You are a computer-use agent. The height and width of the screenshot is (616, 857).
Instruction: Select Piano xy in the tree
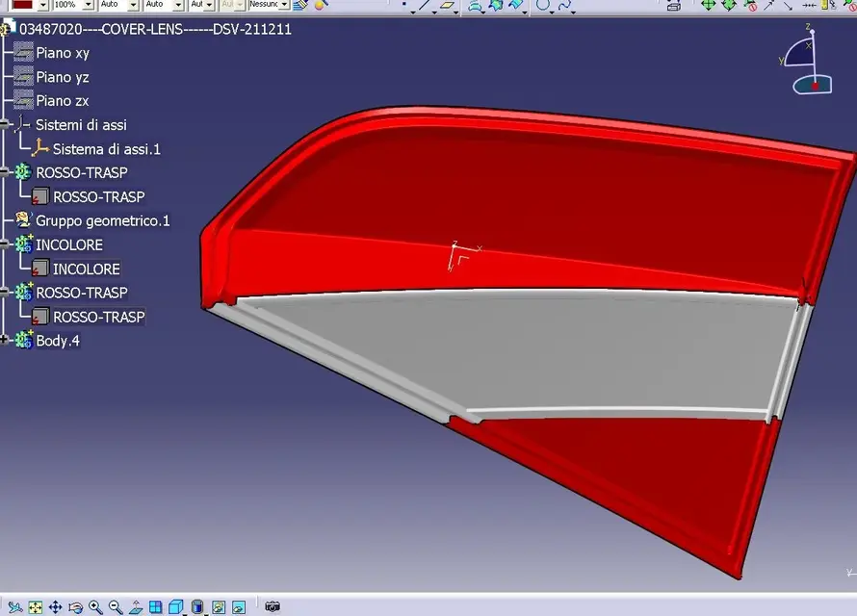tap(62, 53)
